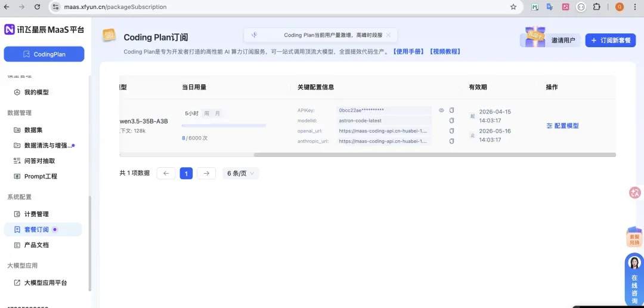Open the 使用手册 link

(408, 52)
